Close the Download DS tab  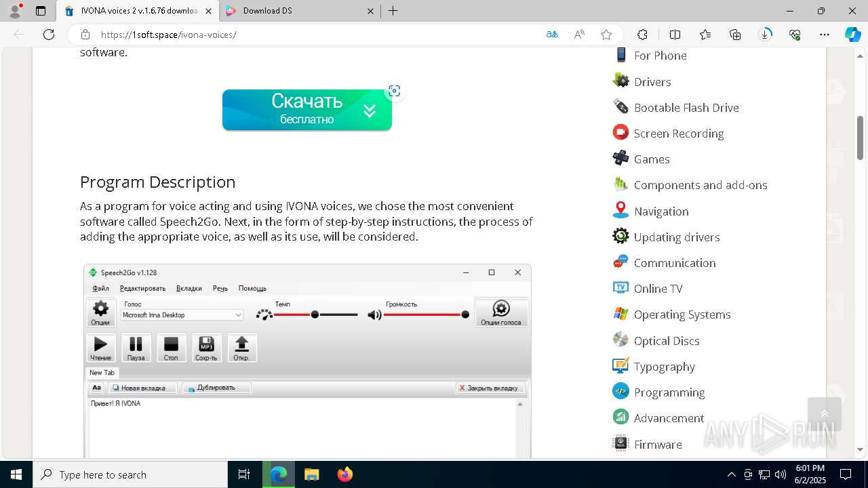[370, 11]
